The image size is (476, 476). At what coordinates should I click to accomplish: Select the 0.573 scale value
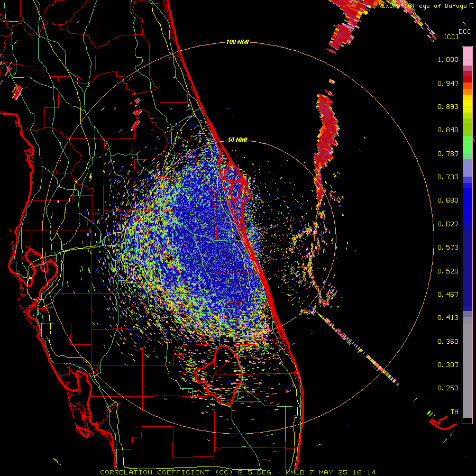click(448, 248)
